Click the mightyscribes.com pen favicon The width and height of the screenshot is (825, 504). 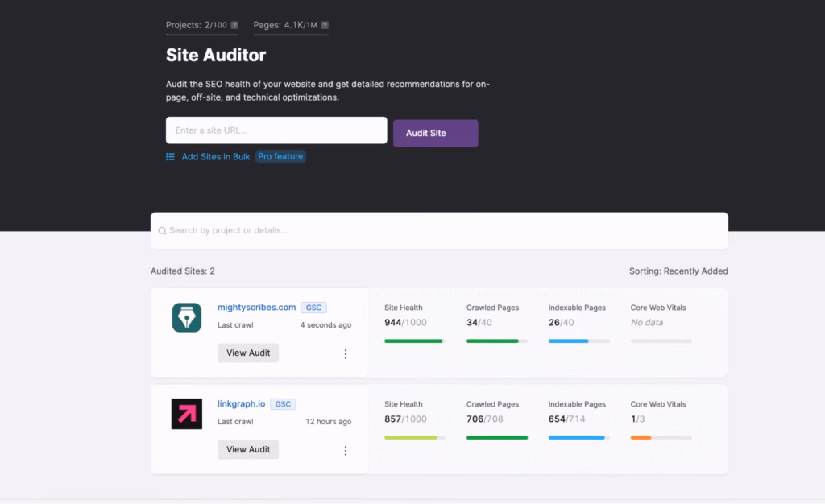tap(186, 317)
